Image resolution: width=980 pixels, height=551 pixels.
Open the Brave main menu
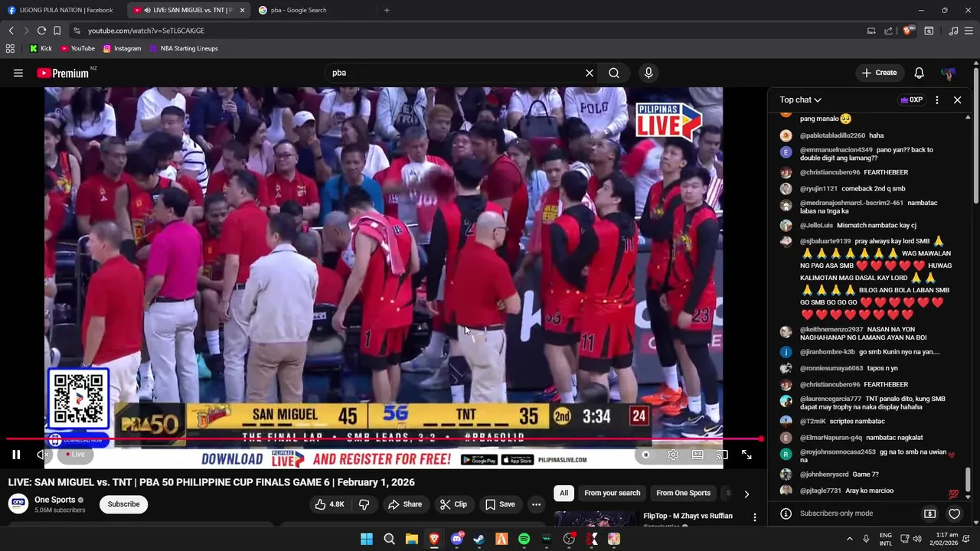coord(969,31)
